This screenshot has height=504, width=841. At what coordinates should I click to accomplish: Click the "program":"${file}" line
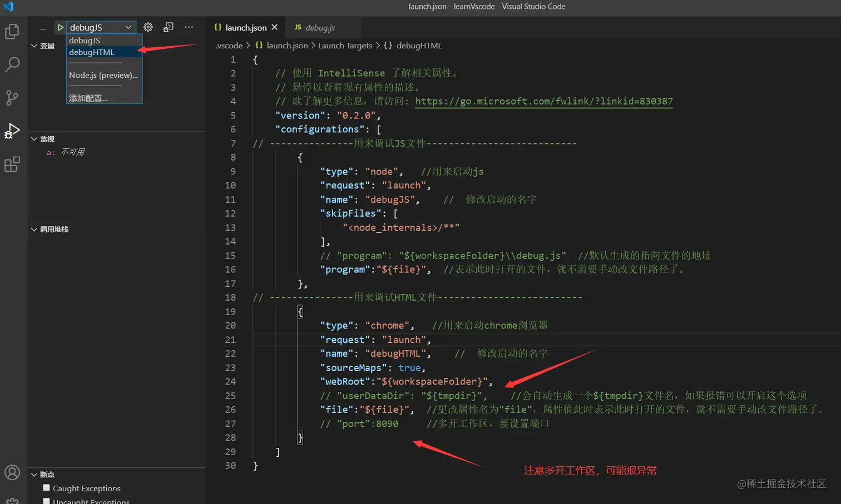375,270
